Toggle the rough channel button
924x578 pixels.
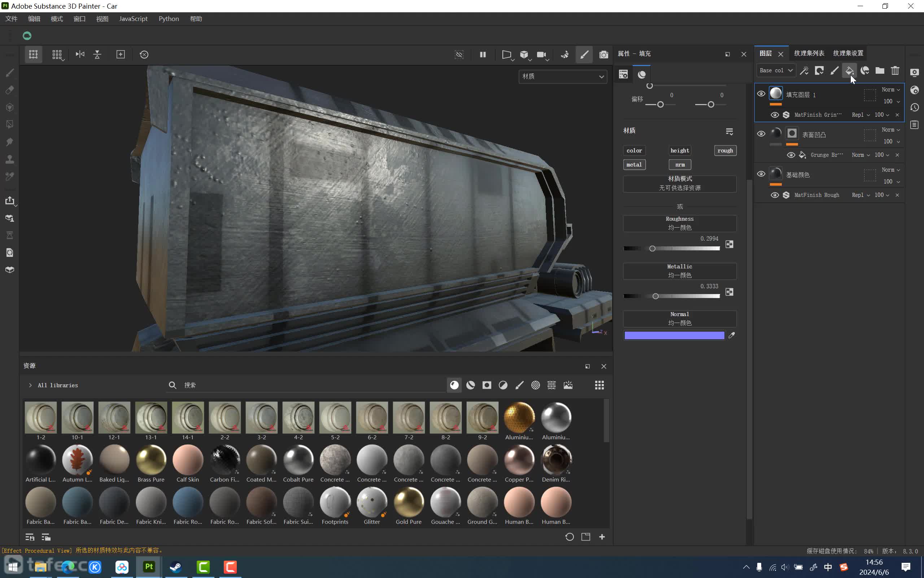tap(725, 151)
